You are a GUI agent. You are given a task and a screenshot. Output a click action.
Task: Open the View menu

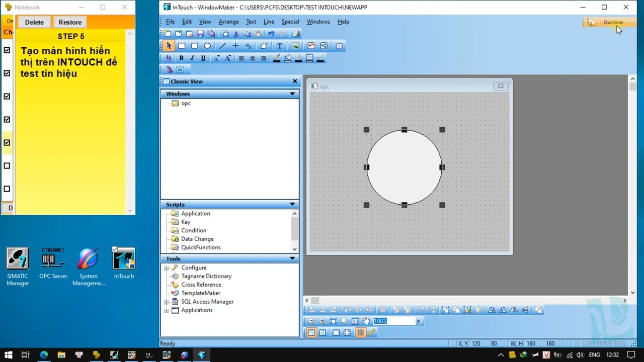(205, 22)
